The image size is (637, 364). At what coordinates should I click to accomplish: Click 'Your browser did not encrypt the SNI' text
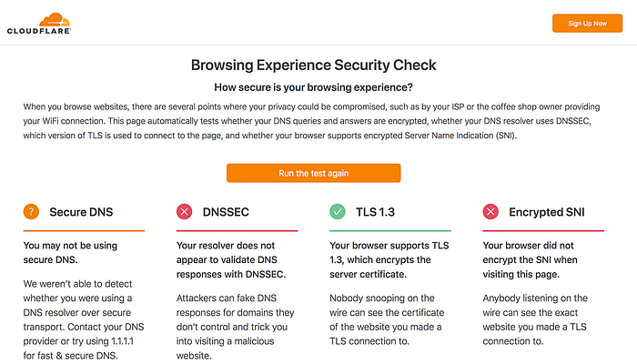tap(543, 260)
